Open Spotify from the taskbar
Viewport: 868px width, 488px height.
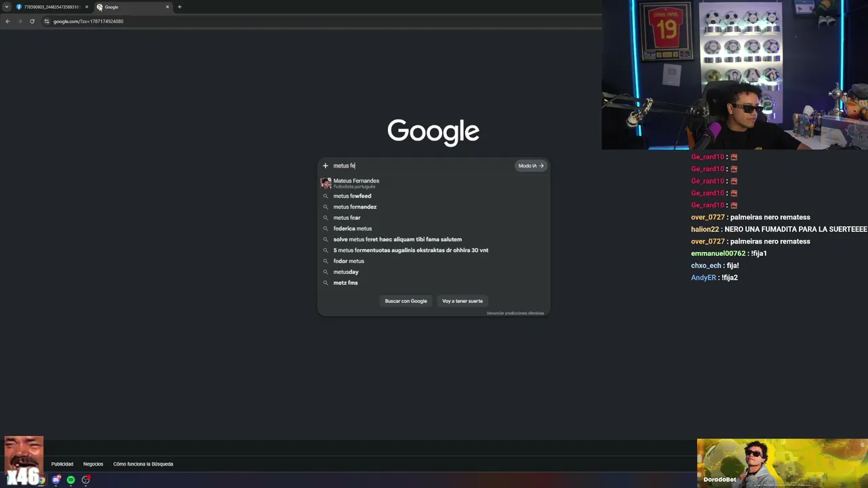pyautogui.click(x=71, y=480)
